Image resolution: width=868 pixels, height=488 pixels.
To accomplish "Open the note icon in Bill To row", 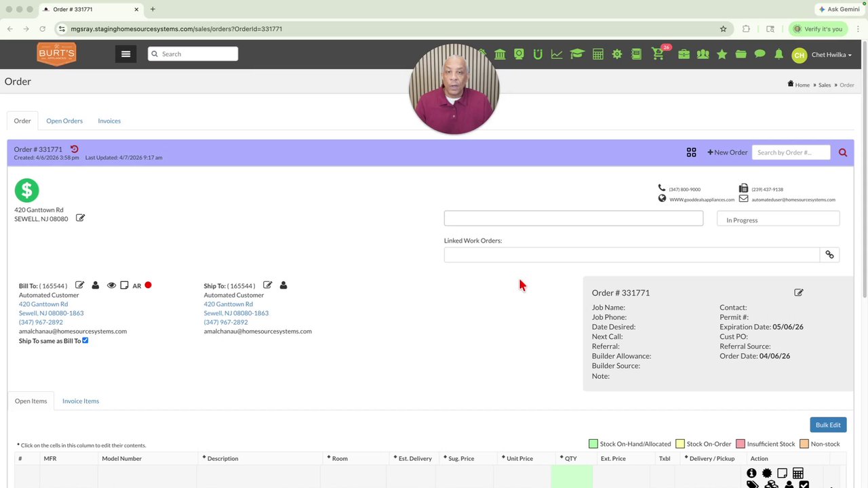I will coord(124,285).
